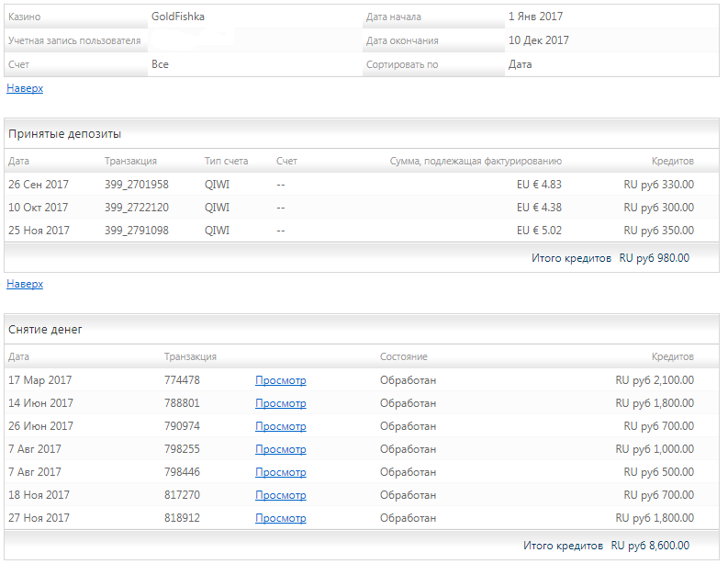Select deposit transaction 399_2722120
728x564 pixels.
tap(136, 208)
